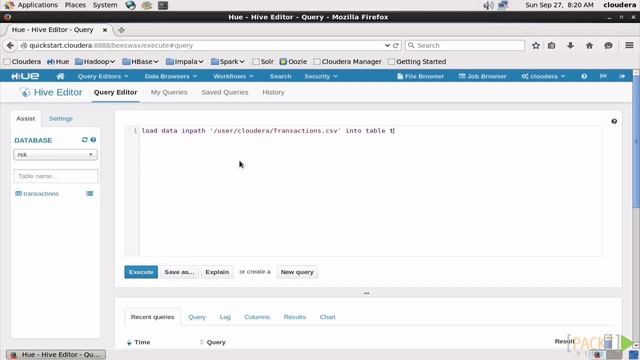Expand the Impala bookmarks folder
Viewport: 640px width, 360px height.
coord(184,62)
